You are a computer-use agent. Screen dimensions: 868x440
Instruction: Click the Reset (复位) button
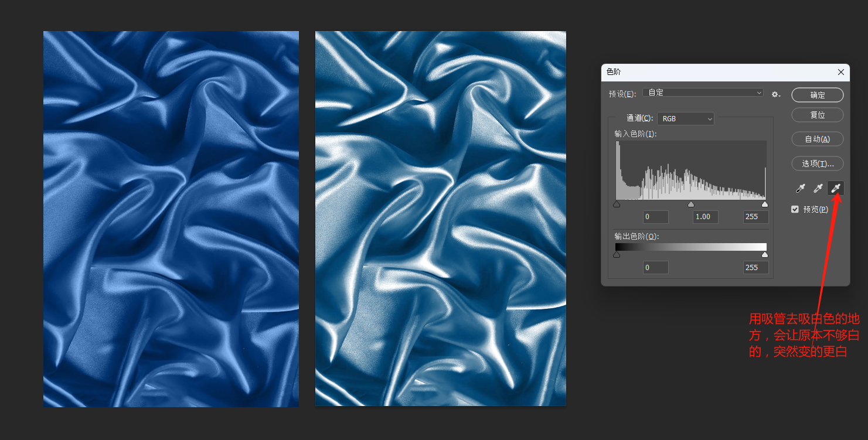[818, 115]
